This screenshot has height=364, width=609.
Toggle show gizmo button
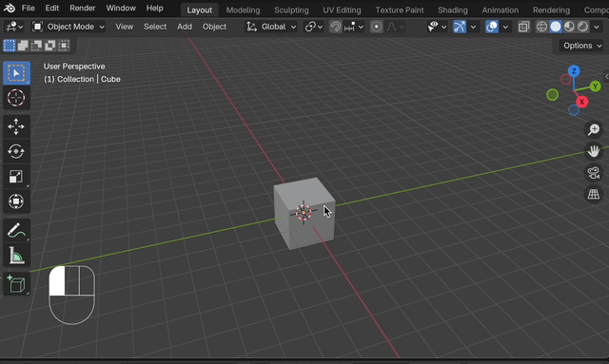pyautogui.click(x=460, y=27)
